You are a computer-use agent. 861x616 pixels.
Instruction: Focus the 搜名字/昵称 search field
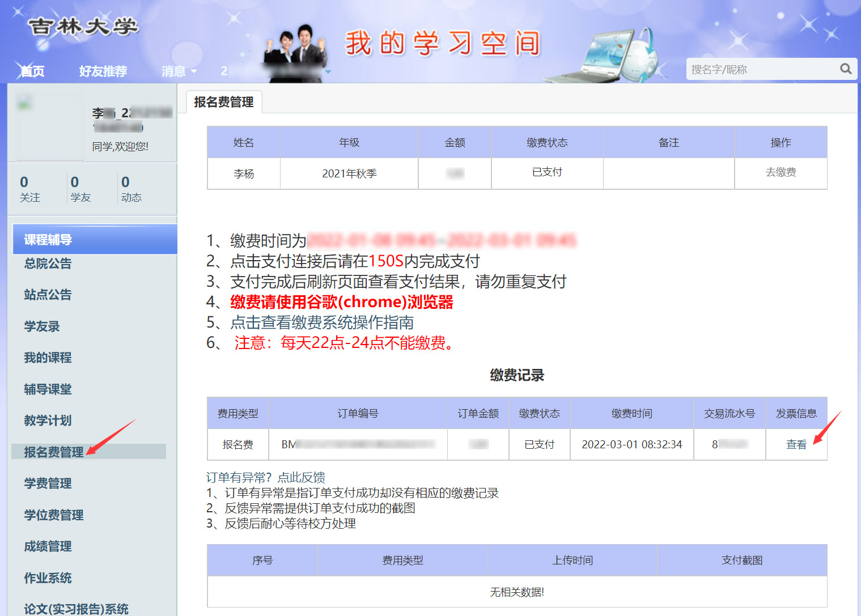coord(761,69)
